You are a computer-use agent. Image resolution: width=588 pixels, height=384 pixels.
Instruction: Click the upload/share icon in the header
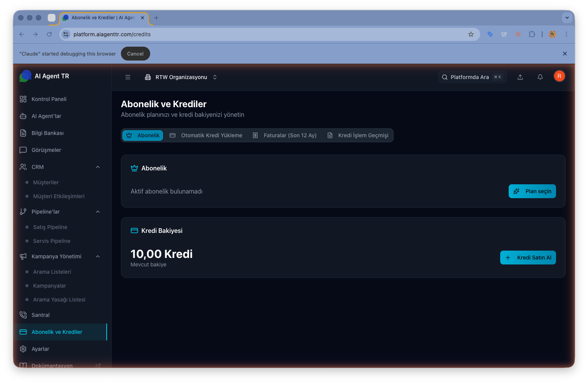520,77
